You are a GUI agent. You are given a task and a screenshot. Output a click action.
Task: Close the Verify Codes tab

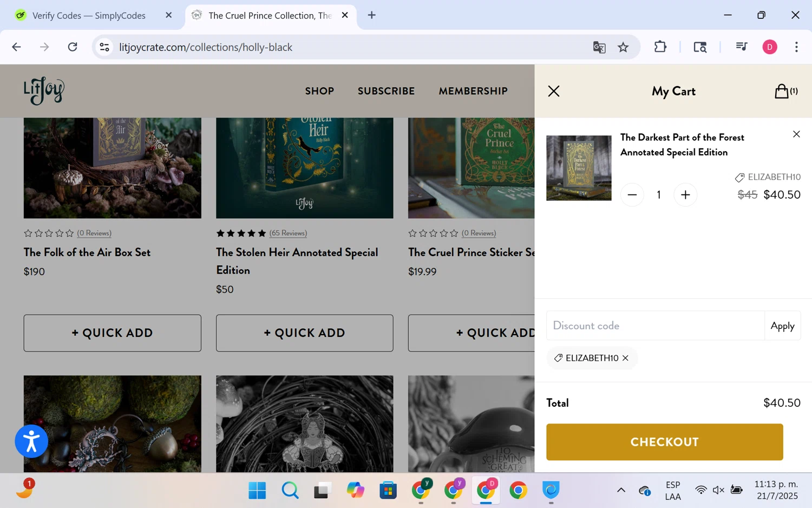coord(169,15)
